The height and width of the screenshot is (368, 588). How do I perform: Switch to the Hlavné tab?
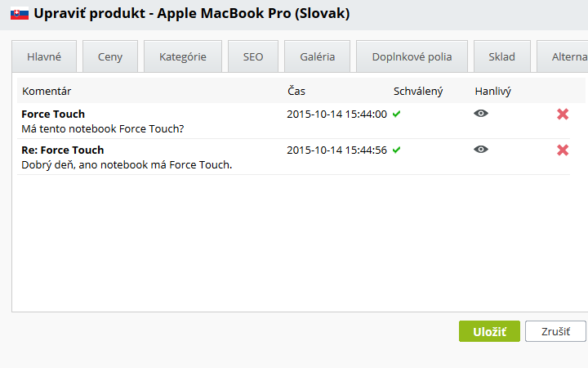tap(44, 56)
